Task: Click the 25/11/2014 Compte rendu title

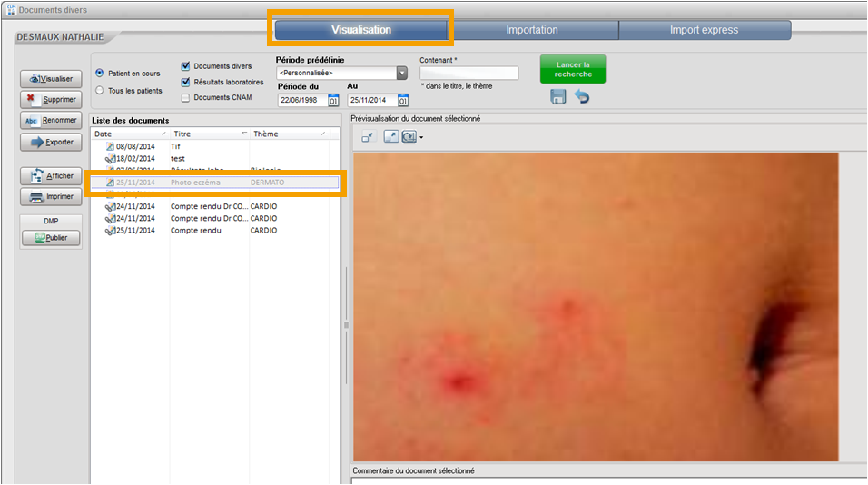Action: 196,231
